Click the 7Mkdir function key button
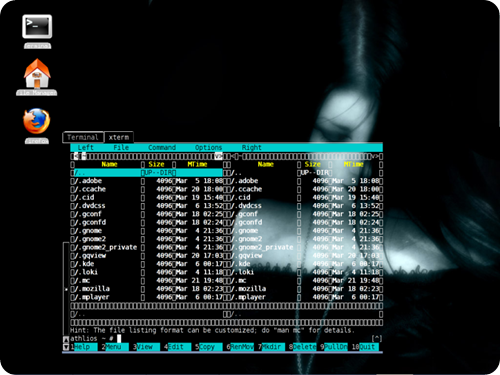Image resolution: width=500 pixels, height=375 pixels. 271,347
